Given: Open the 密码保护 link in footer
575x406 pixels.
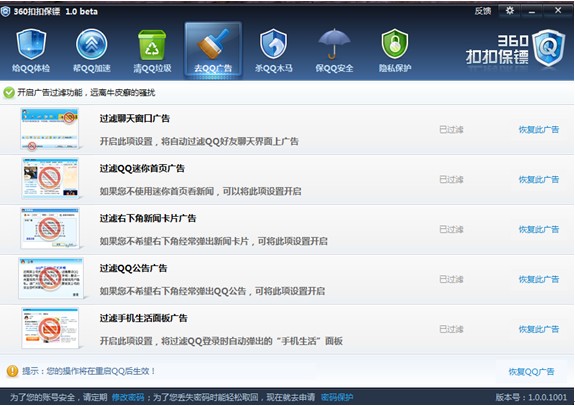Looking at the screenshot, I should 337,397.
